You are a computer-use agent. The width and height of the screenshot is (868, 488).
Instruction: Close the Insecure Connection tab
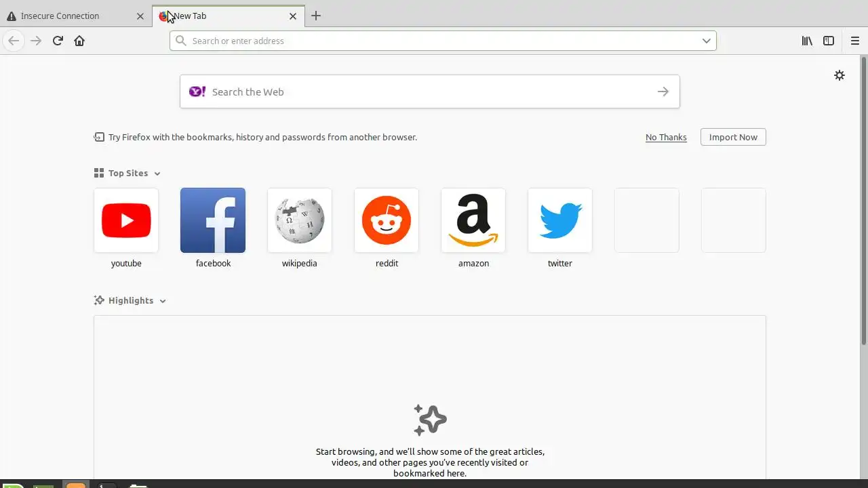click(x=140, y=16)
